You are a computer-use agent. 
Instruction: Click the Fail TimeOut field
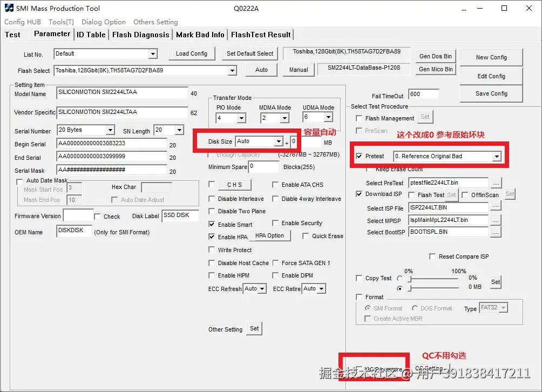click(423, 94)
